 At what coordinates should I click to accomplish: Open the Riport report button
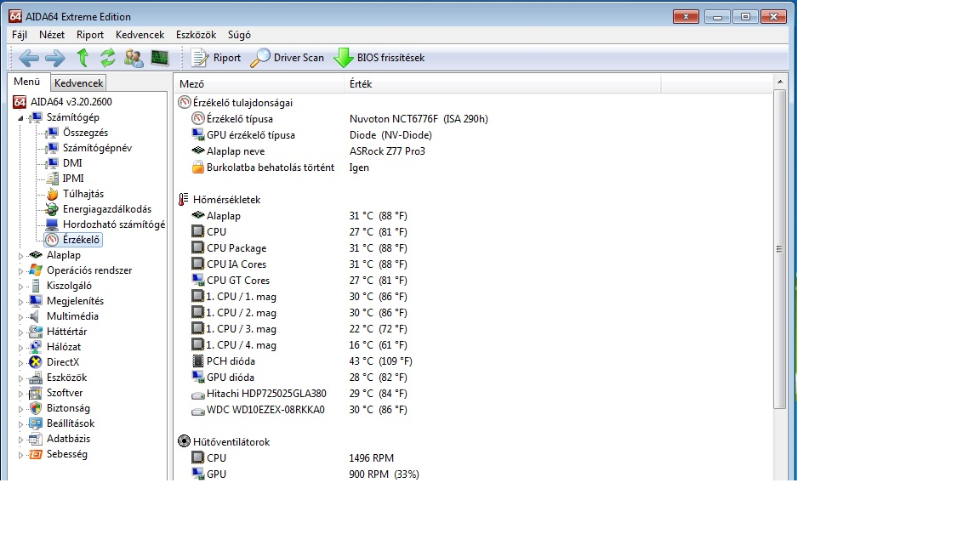click(x=216, y=58)
